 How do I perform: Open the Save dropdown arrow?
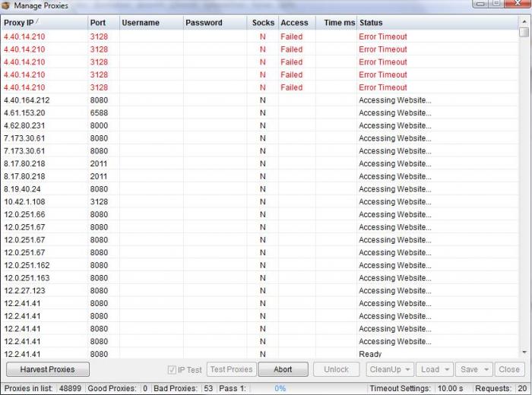tap(486, 370)
